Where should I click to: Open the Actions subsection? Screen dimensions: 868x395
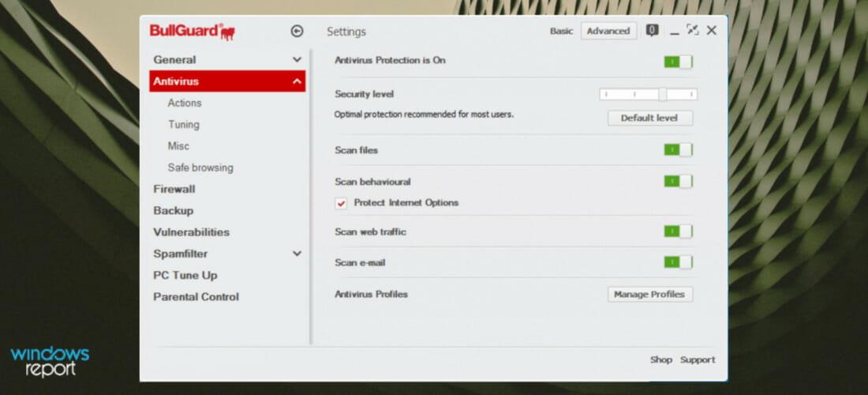[x=185, y=103]
